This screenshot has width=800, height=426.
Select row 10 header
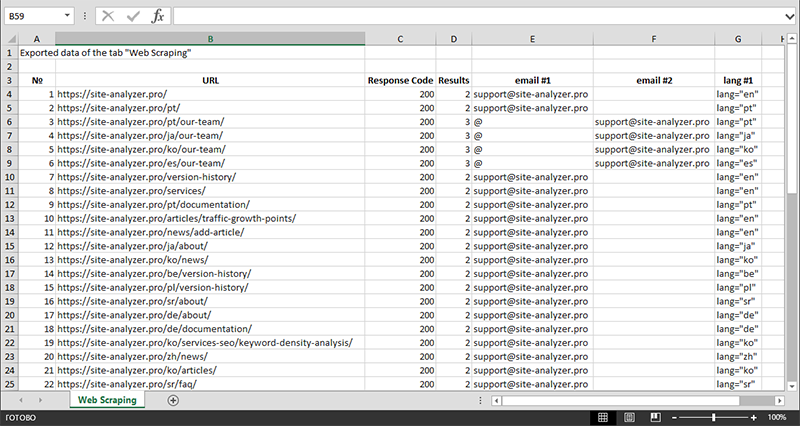click(x=10, y=177)
